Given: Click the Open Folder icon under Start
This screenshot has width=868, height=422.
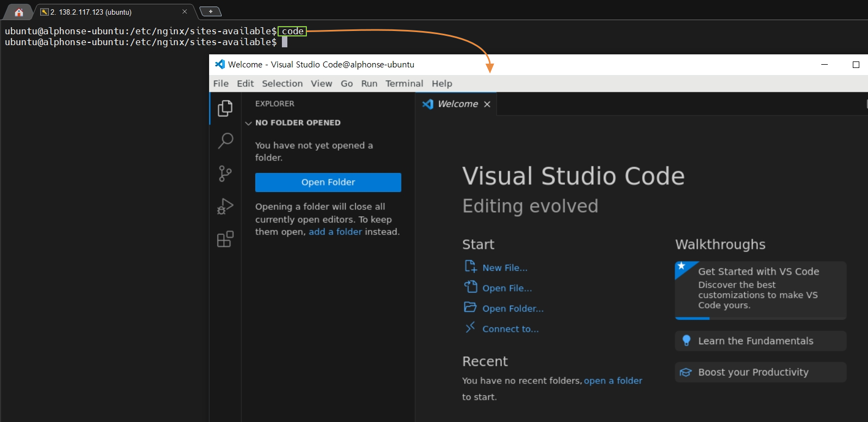Looking at the screenshot, I should click(470, 307).
